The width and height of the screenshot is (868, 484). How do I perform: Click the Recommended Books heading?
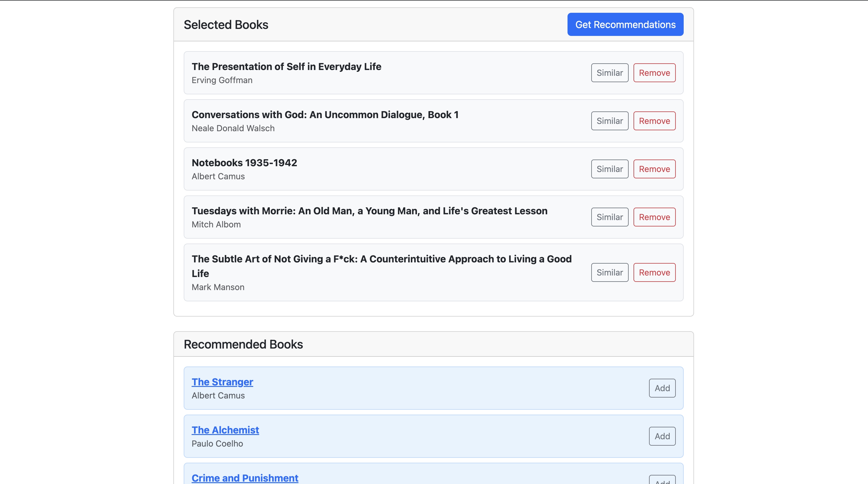243,344
